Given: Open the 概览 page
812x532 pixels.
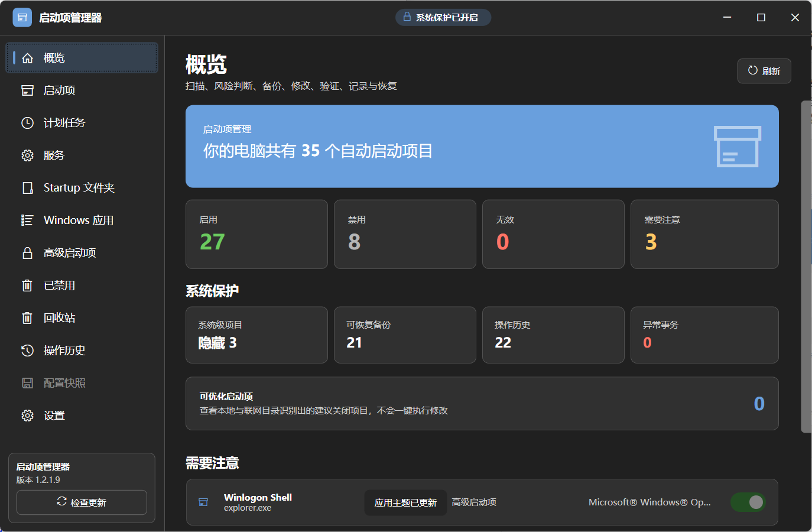Looking at the screenshot, I should pos(82,58).
